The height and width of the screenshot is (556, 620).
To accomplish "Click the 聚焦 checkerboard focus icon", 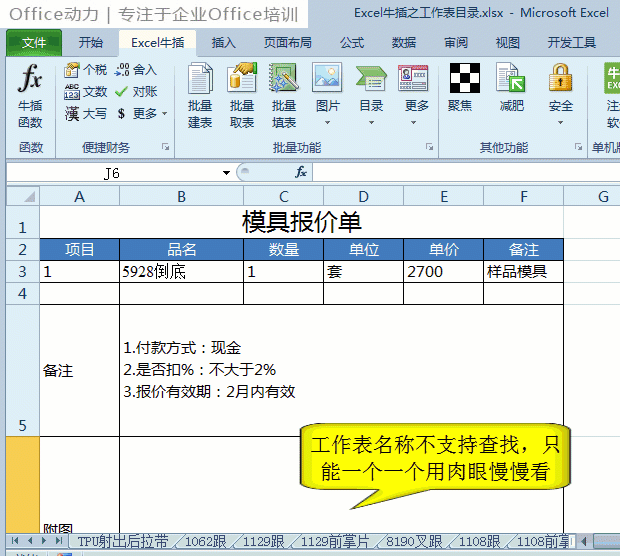I will pos(465,78).
